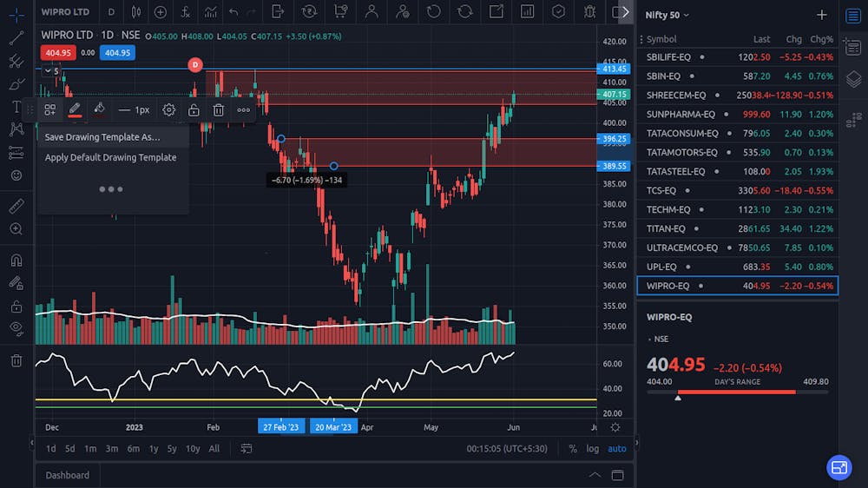Open the more options ellipsis in drawing toolbar

coord(244,109)
